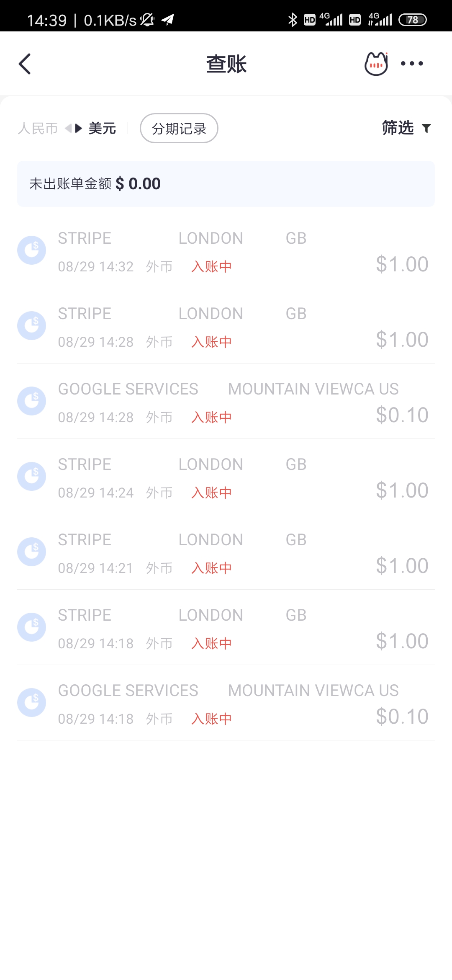View 未出账单金额 unbilled amount banner
Screen dimensions: 452x980
(x=226, y=184)
